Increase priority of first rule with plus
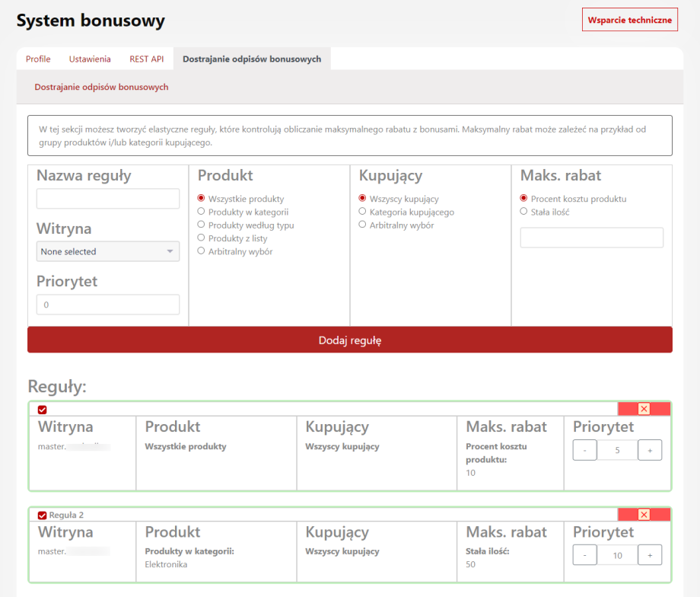The image size is (700, 597). pos(650,450)
